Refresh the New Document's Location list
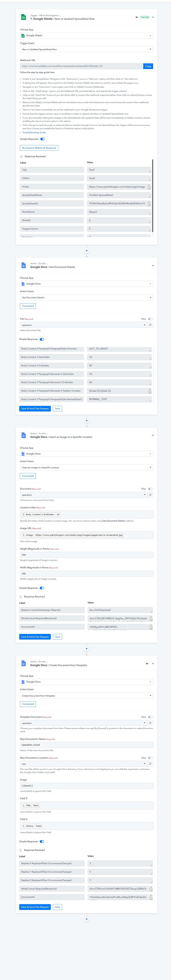Image resolution: width=171 pixels, height=980 pixels. click(150, 764)
